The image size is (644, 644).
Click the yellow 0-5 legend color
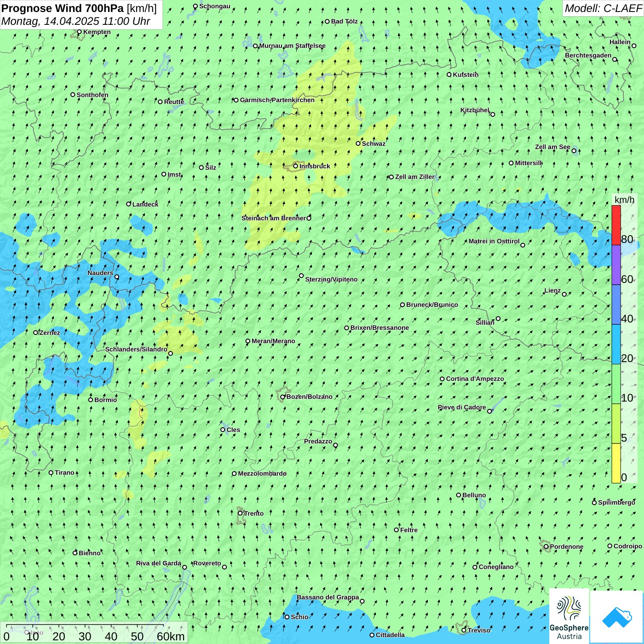(x=616, y=463)
